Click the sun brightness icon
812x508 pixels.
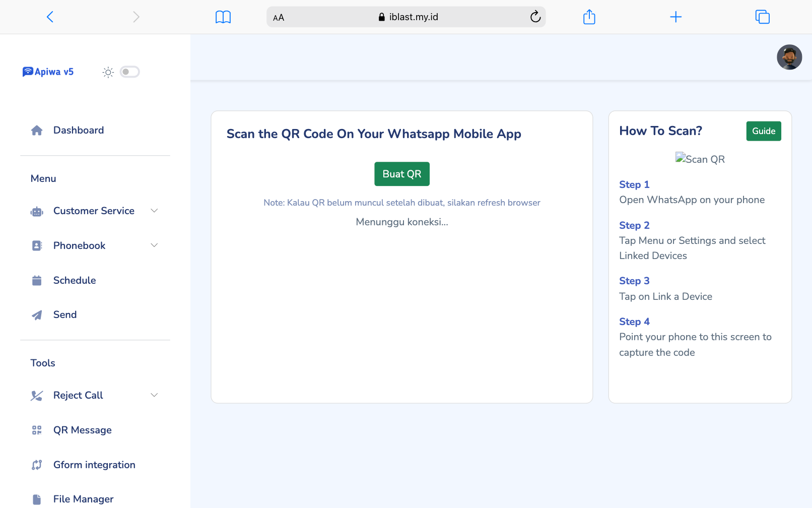tap(108, 72)
